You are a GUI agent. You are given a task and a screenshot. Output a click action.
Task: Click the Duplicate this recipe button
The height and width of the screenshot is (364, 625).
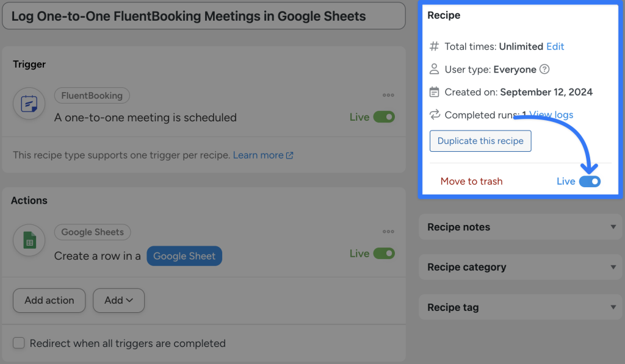pos(480,140)
